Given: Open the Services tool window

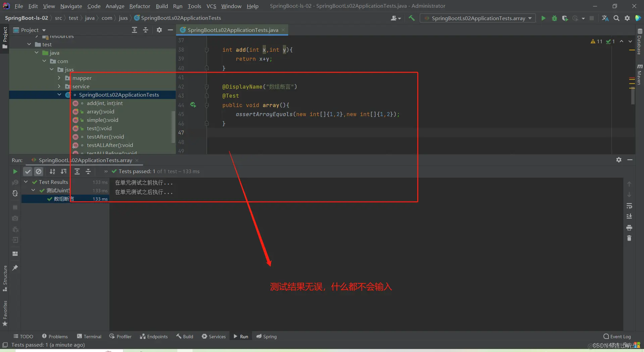Looking at the screenshot, I should click(214, 337).
